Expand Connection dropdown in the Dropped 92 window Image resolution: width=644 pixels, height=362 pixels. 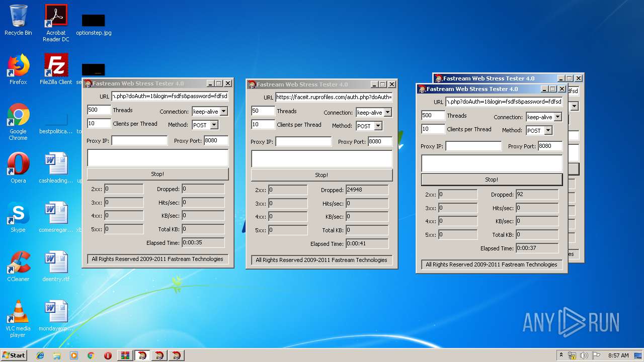pos(558,117)
